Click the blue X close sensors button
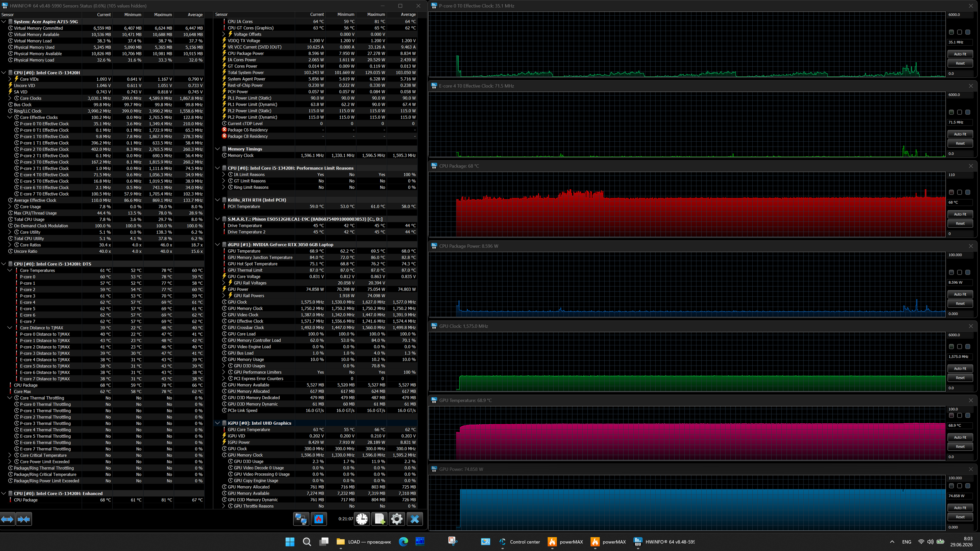This screenshot has width=980, height=551. click(415, 519)
